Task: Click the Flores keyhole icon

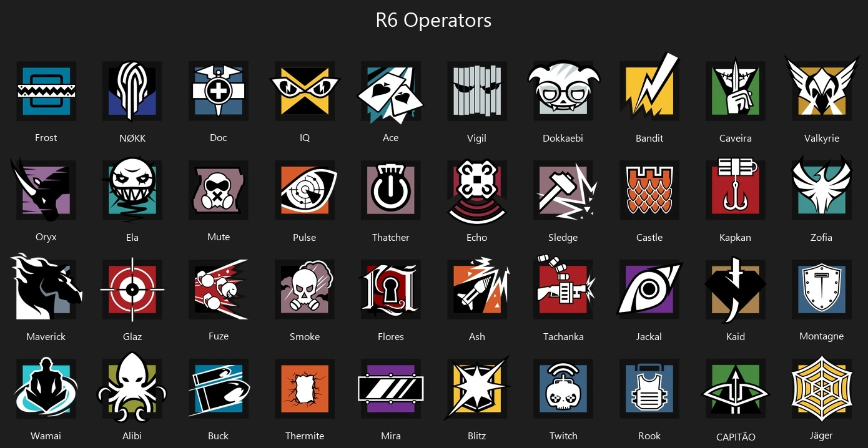Action: pos(391,290)
